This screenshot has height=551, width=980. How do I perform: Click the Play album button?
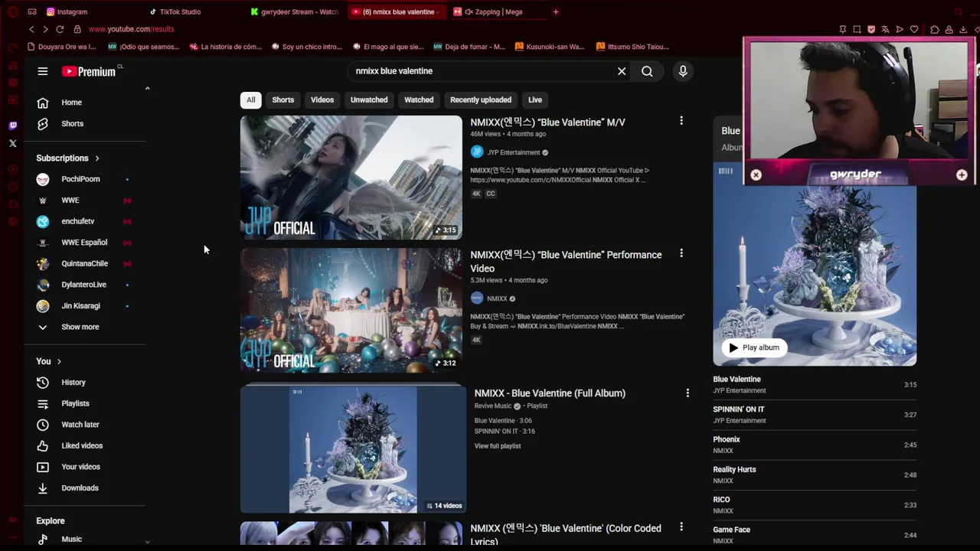(754, 347)
